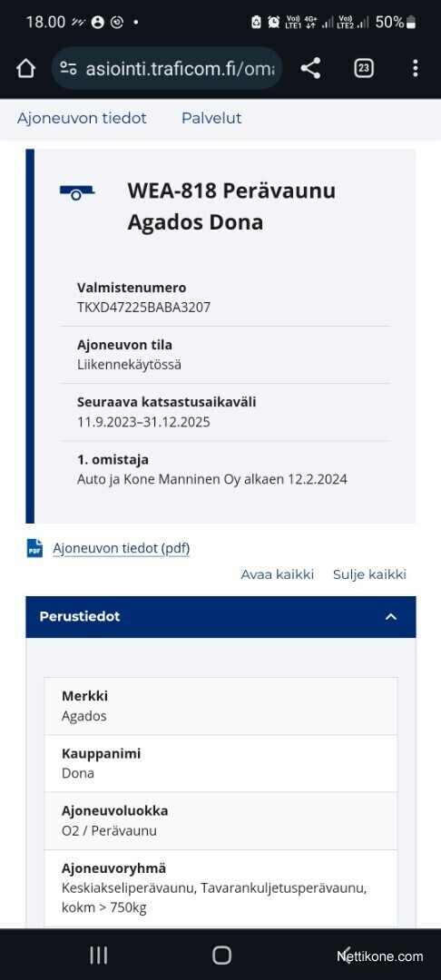441x980 pixels.
Task: Tap the Android back navigation button
Action: (345, 955)
